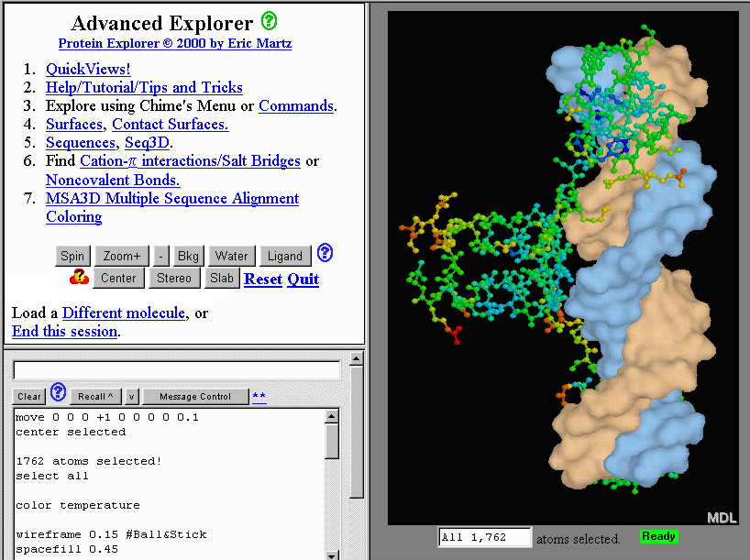Click help icon next to Clear button
The height and width of the screenshot is (560, 750).
[58, 393]
